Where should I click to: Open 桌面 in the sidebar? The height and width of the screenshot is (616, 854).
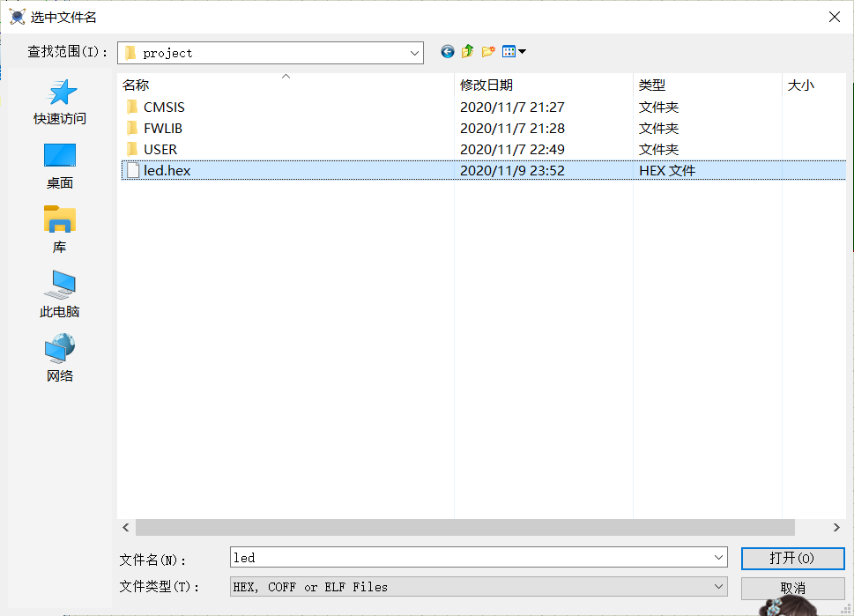tap(60, 167)
